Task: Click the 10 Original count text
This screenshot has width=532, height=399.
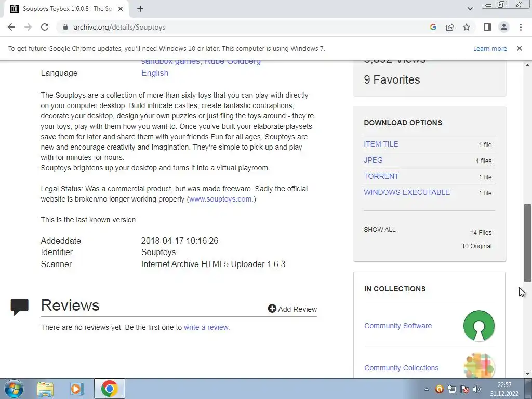Action: (477, 246)
